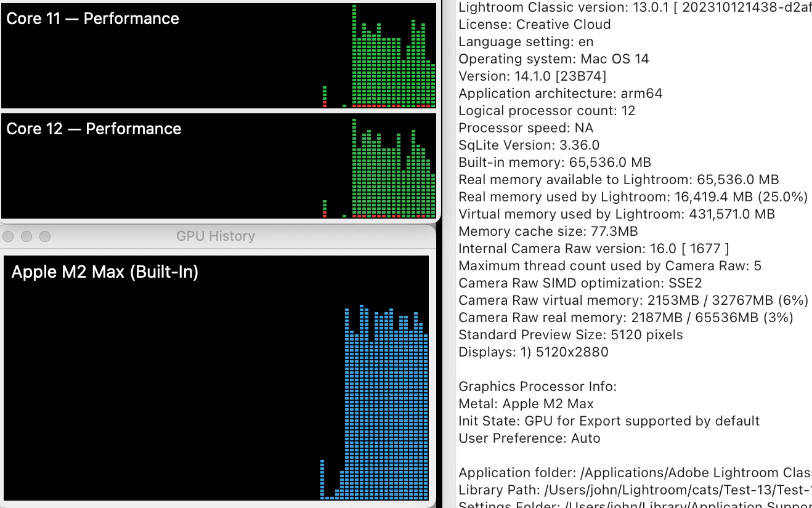812x508 pixels.
Task: Click the Core 11 — Performance graph
Action: 218,55
